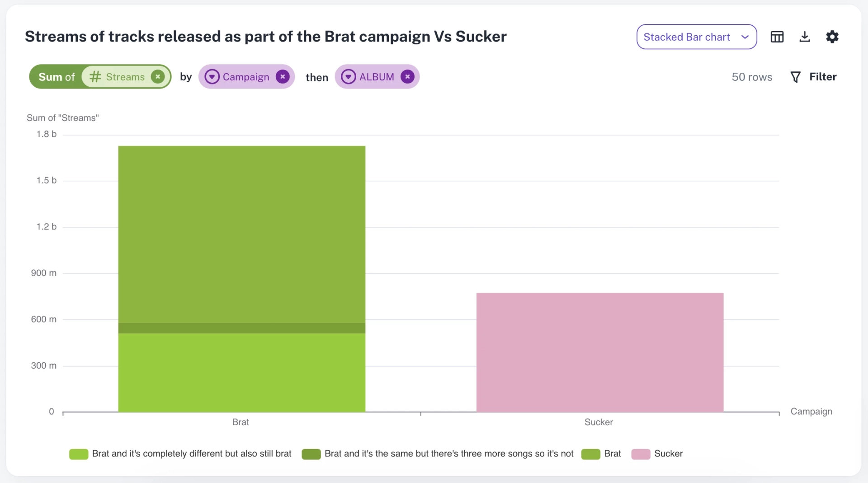This screenshot has height=483, width=868.
Task: Remove the ALBUM grouping pill
Action: point(407,77)
